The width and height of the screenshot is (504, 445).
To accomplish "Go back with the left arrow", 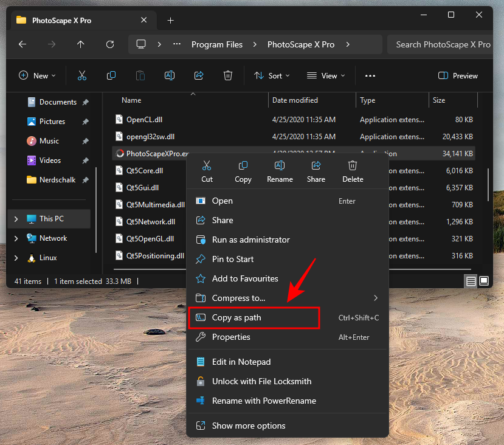I will pyautogui.click(x=22, y=44).
